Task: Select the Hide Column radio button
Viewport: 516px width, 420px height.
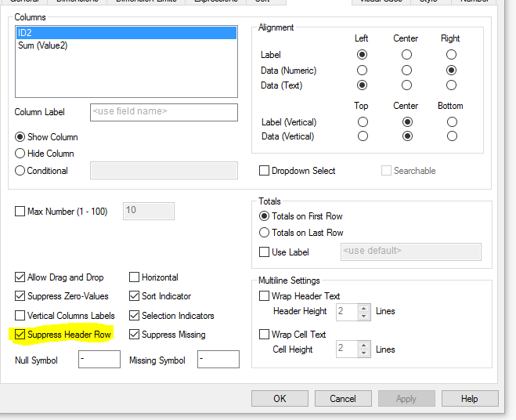Action: pyautogui.click(x=20, y=154)
